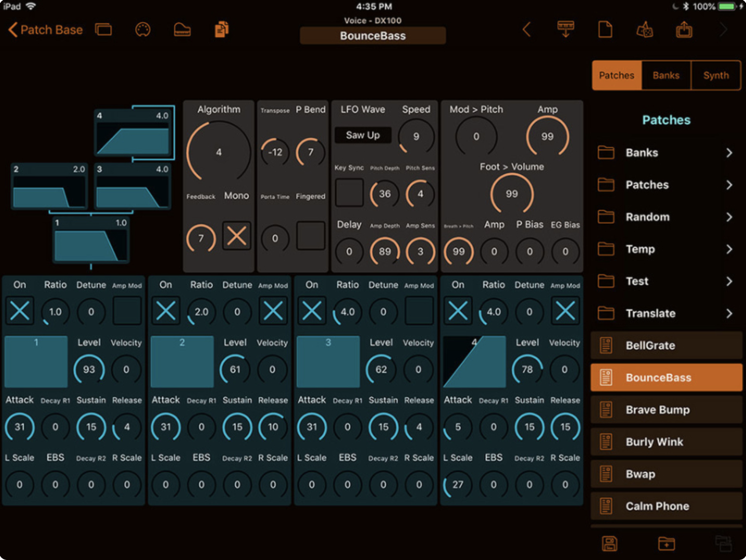This screenshot has height=560, width=746.
Task: Open the share/export icon
Action: click(x=684, y=30)
